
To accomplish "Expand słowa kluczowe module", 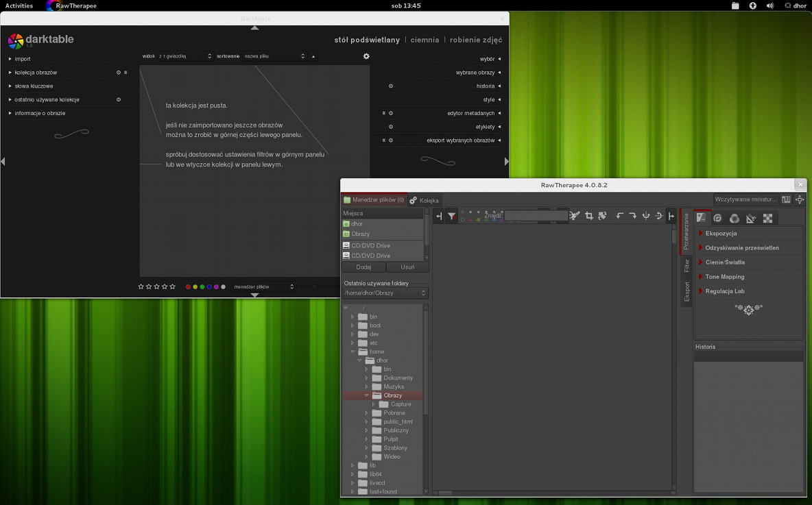I will pyautogui.click(x=10, y=86).
